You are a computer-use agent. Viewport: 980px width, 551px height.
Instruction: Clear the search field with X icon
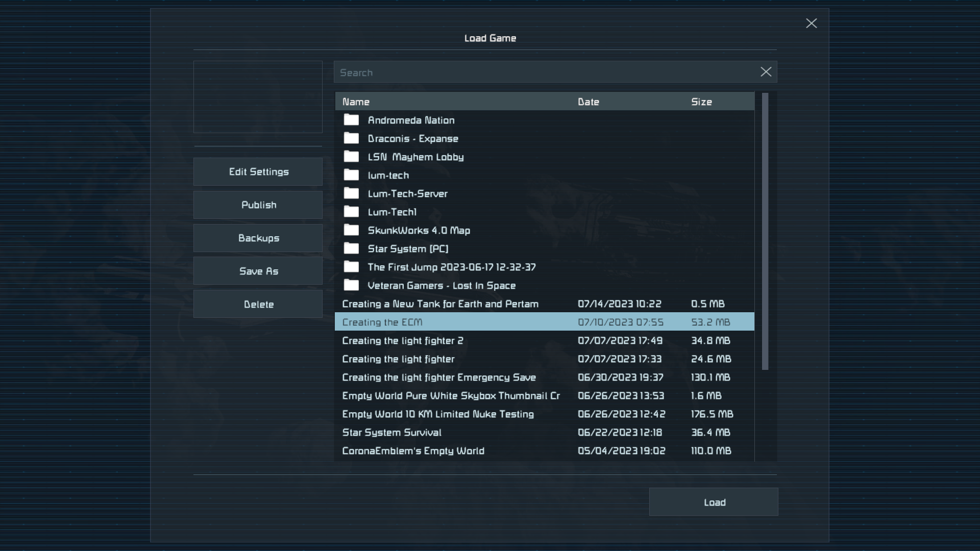(766, 72)
